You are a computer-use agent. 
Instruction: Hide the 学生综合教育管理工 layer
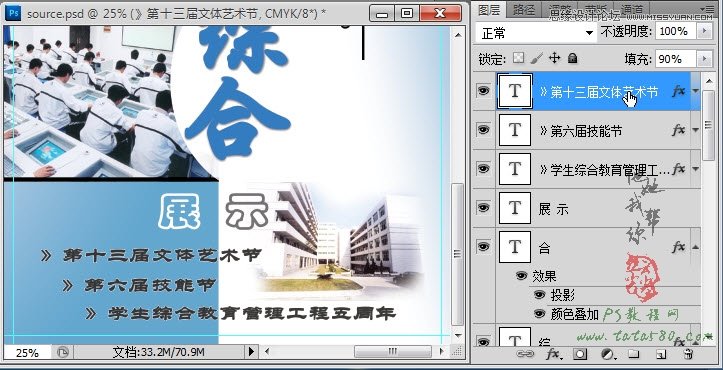(483, 169)
